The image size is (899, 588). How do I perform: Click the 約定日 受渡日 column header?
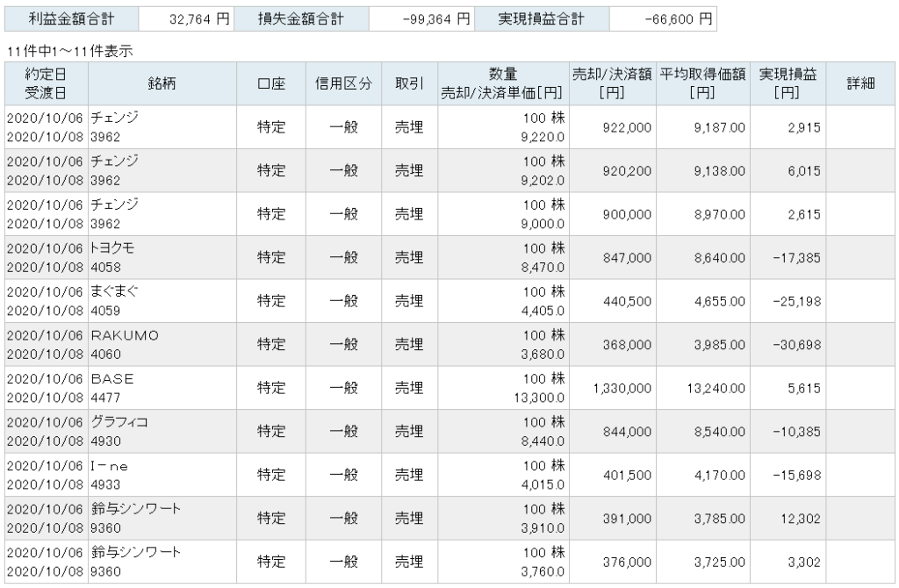tap(47, 83)
